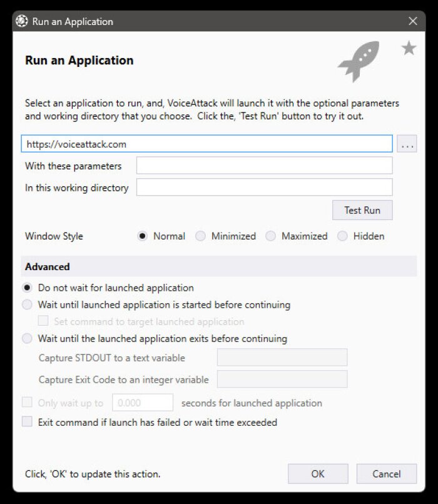
Task: Click the description paragraph about VoiceAttack launching
Action: point(212,109)
